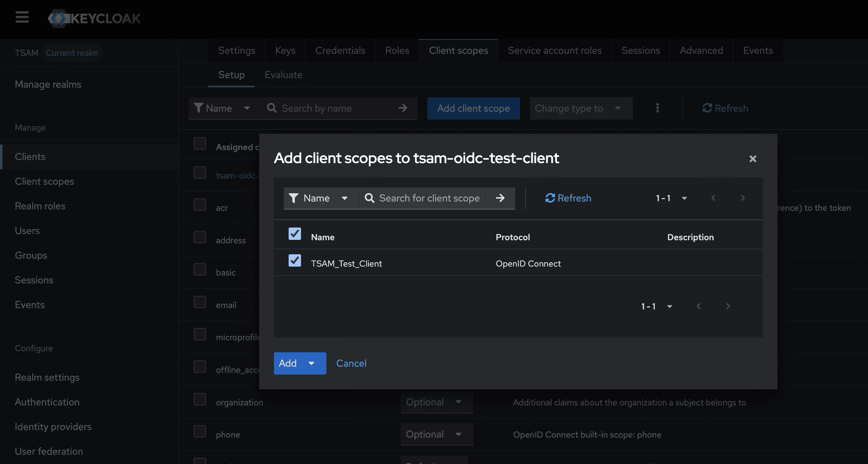Click Cancel in the dialog
Viewport: 868px width, 464px height.
tap(351, 363)
